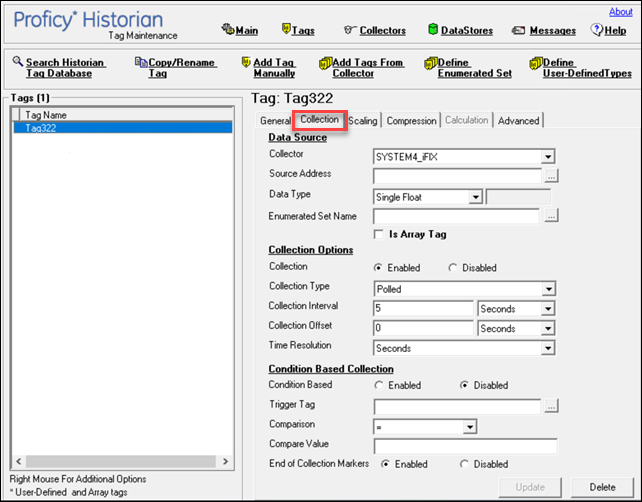This screenshot has width=642, height=502.
Task: Switch to the Compression tab
Action: pos(411,121)
